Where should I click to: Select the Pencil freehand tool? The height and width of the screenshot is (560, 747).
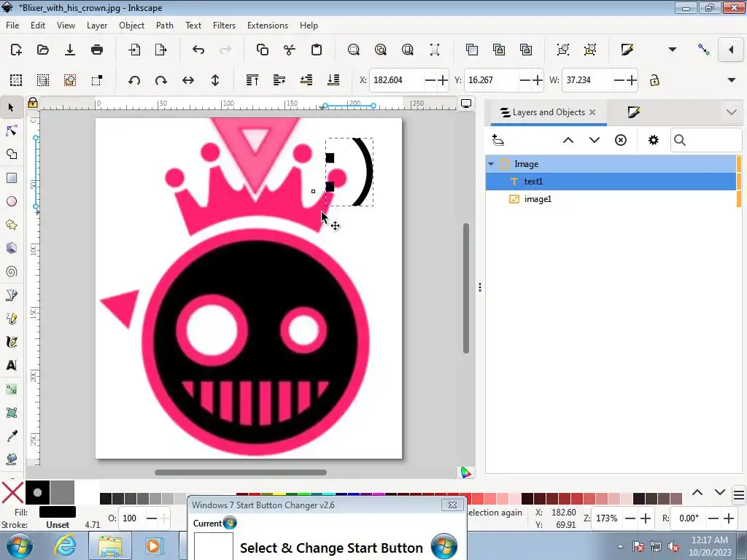[x=12, y=319]
